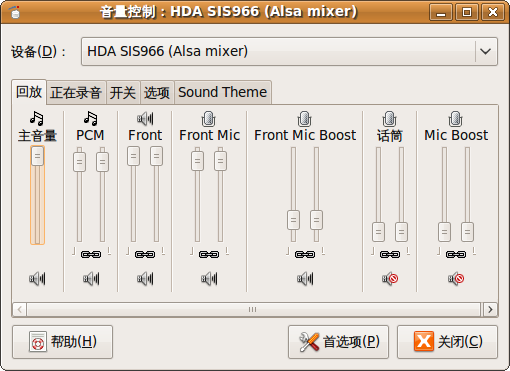Click the Front speaker icon at top
510x371 pixels.
(145, 118)
